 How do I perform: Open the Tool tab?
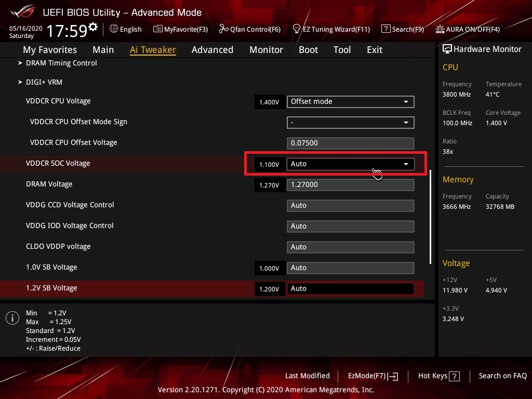click(x=342, y=50)
